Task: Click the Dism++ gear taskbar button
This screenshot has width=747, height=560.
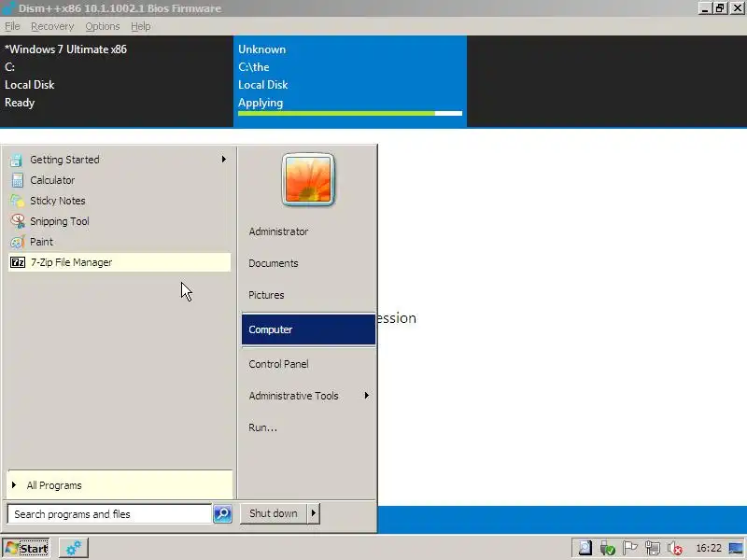Action: coord(74,548)
